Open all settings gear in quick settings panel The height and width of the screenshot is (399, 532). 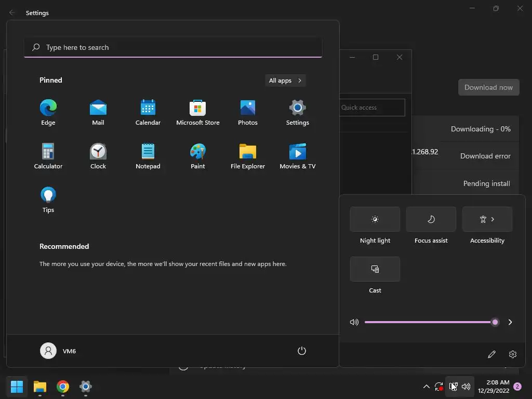click(513, 354)
